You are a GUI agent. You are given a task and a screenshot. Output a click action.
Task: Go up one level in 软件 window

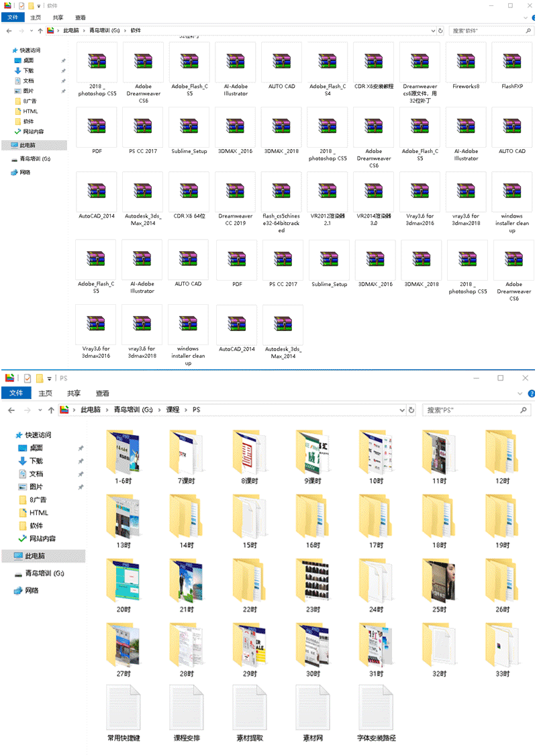coord(40,31)
